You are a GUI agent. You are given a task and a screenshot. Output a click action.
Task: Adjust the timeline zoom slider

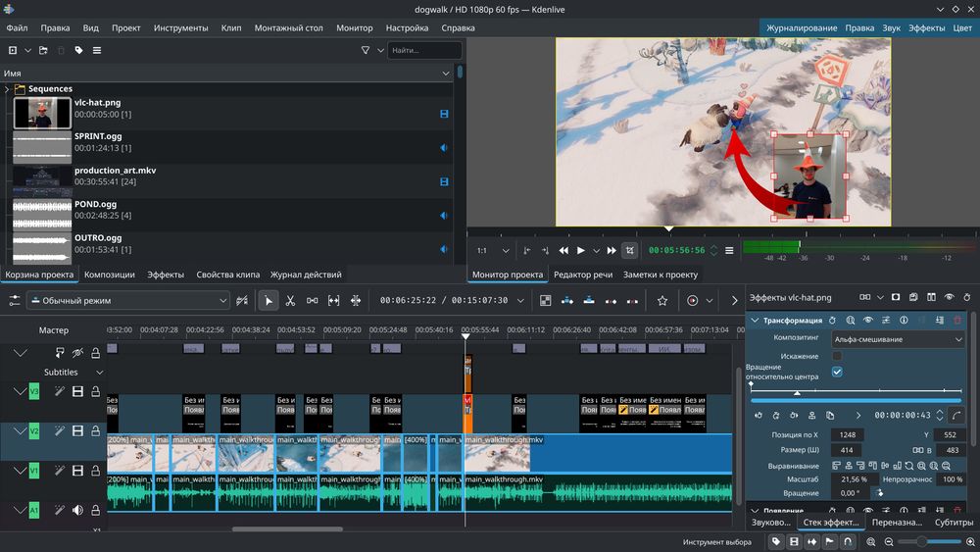point(929,541)
